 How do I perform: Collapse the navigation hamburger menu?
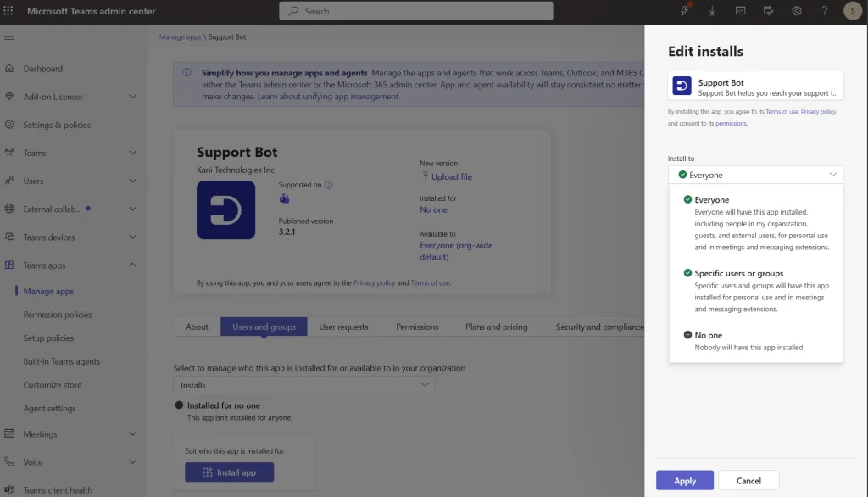click(8, 39)
